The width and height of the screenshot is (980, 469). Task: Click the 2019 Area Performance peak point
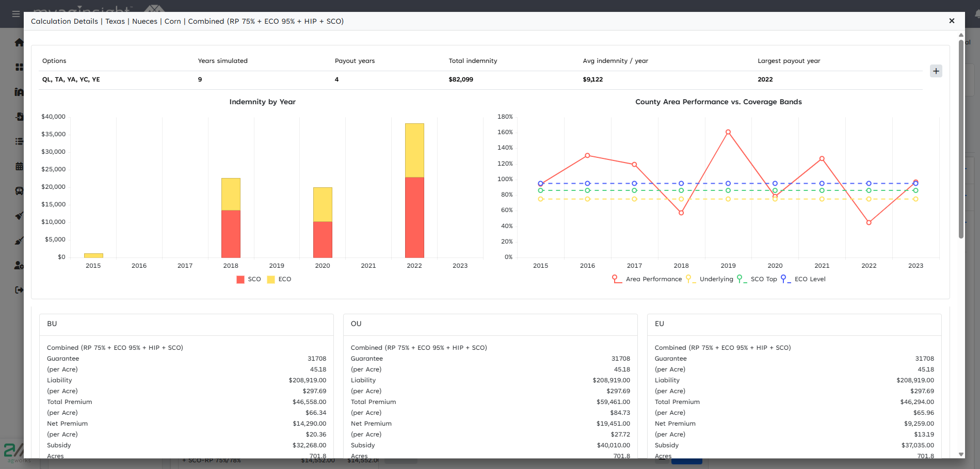tap(728, 132)
